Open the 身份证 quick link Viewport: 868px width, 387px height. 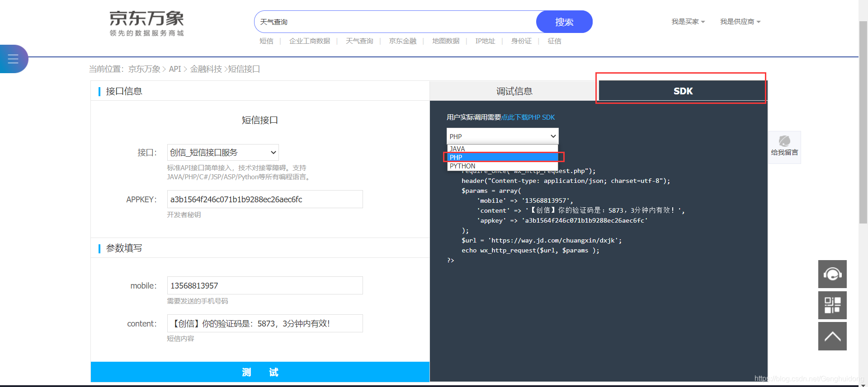521,41
